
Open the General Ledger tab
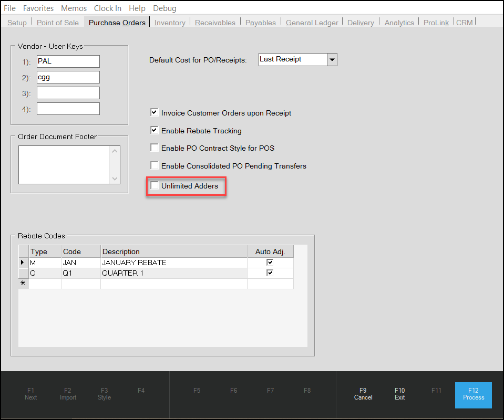(x=312, y=23)
